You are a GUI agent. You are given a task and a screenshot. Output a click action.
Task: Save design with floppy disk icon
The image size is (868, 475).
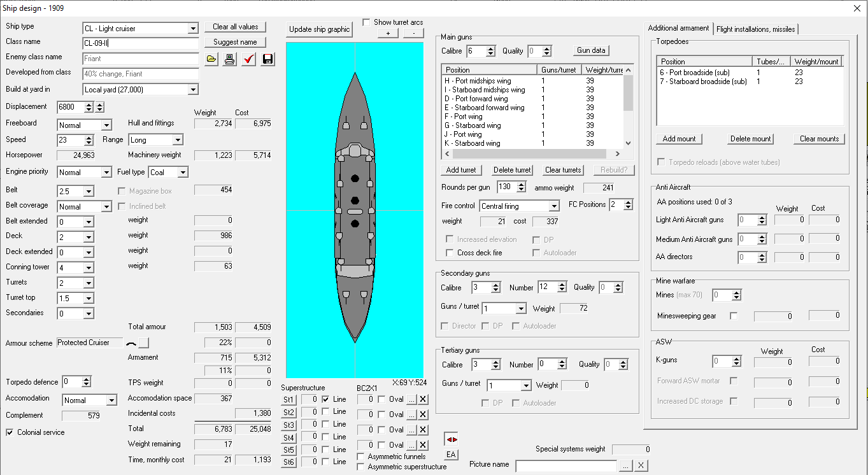(x=267, y=59)
